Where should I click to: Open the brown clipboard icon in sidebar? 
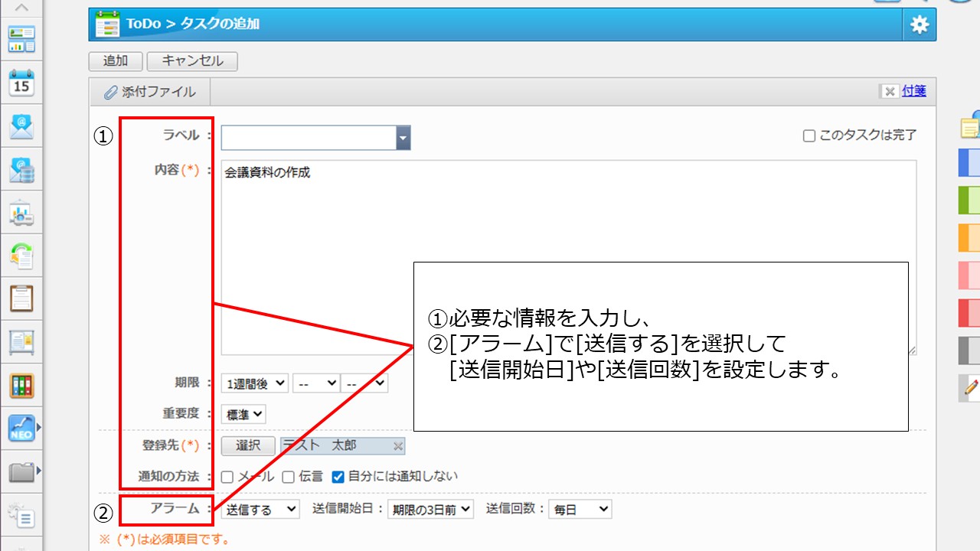(21, 298)
